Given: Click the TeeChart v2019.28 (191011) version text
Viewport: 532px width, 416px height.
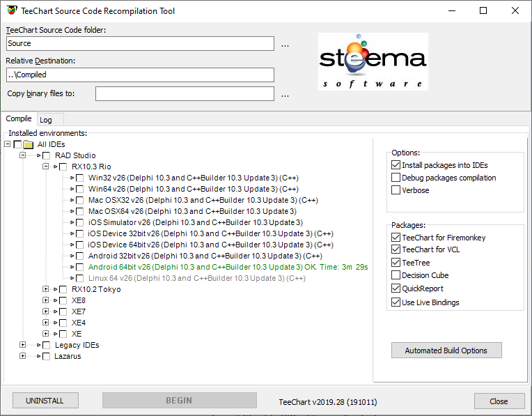Looking at the screenshot, I should tap(328, 402).
